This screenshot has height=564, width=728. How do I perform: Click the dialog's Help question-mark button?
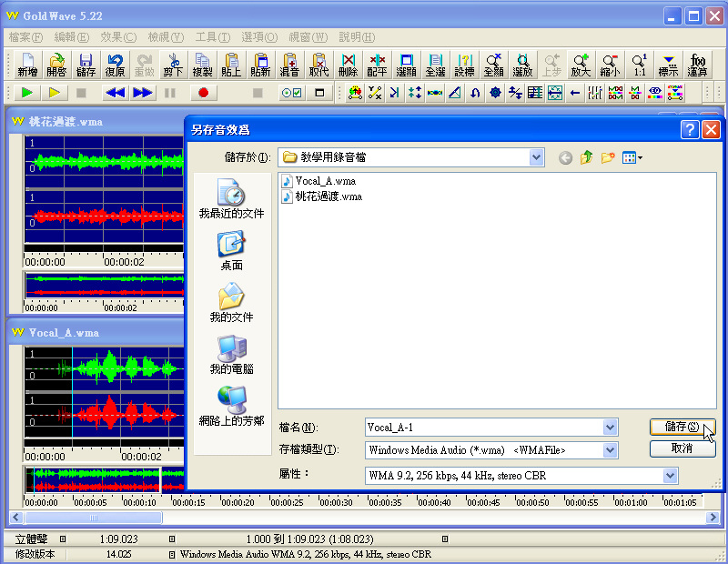(x=690, y=129)
